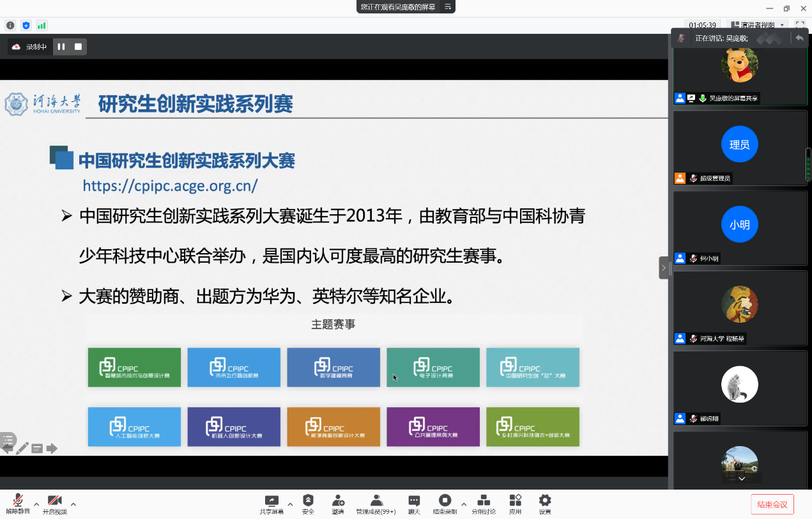The height and width of the screenshot is (519, 812).
Task: Open the 安全 (Security) options
Action: point(308,503)
